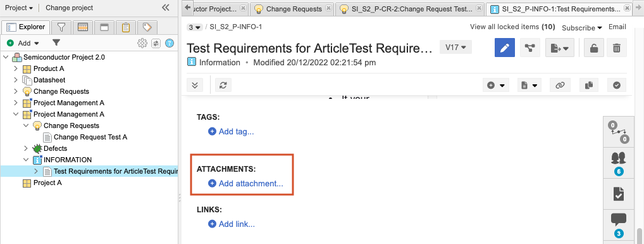Open relationships widget in right sidebar
This screenshot has height=244, width=644.
(619, 132)
